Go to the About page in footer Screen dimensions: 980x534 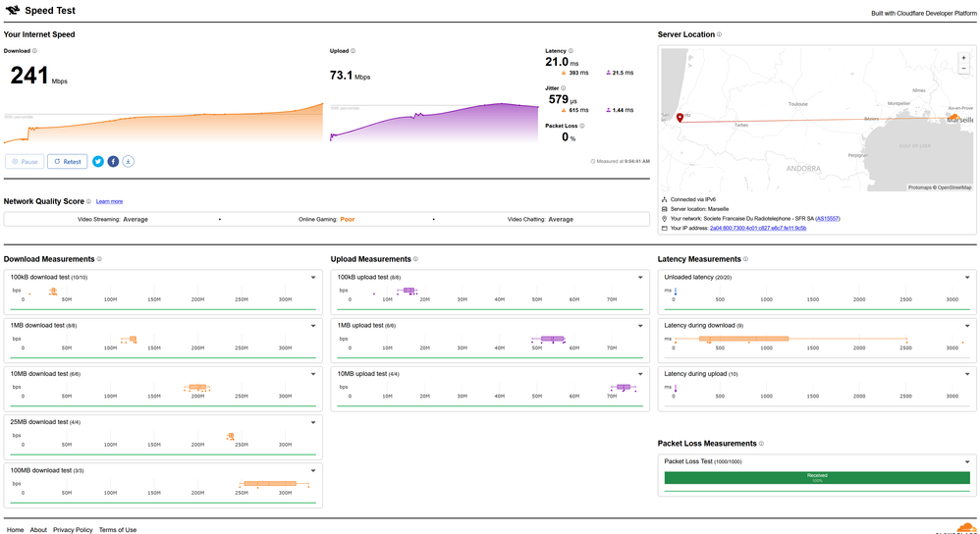click(x=38, y=529)
